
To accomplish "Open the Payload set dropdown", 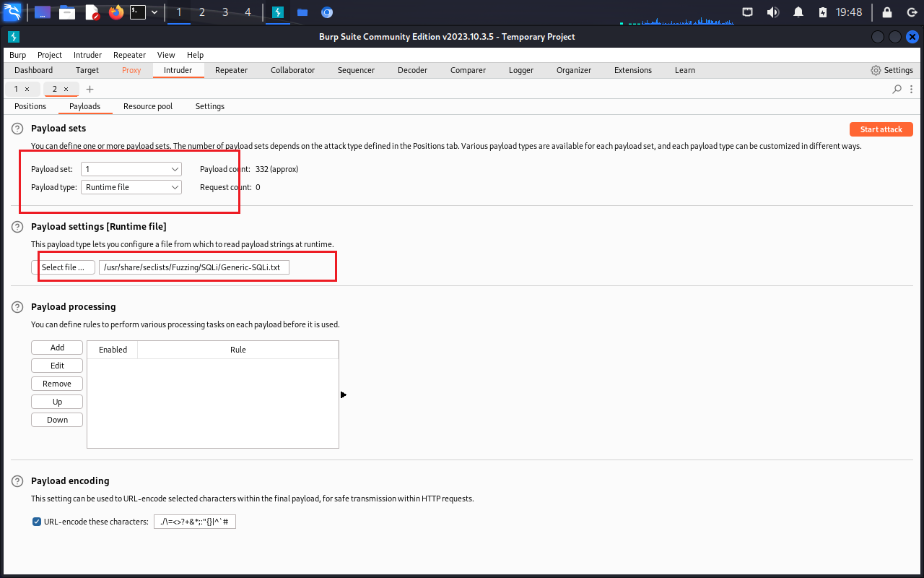I will pyautogui.click(x=131, y=169).
